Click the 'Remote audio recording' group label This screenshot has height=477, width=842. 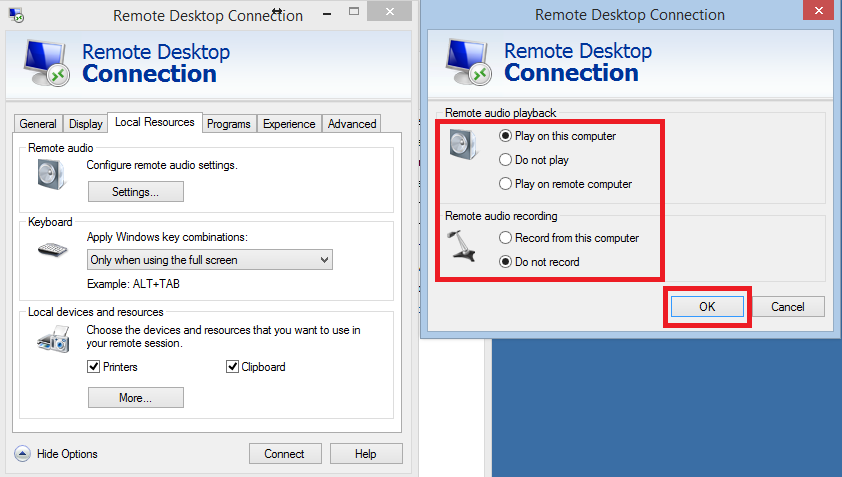(501, 216)
